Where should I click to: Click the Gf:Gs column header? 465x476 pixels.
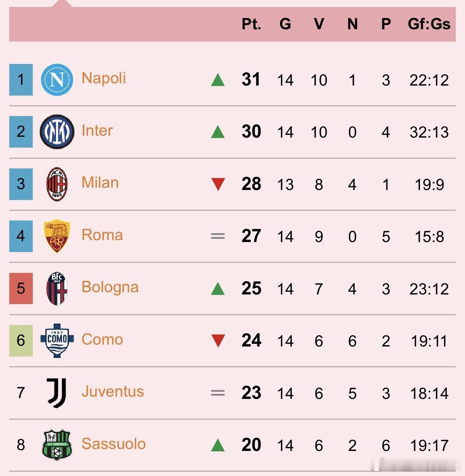pos(429,24)
